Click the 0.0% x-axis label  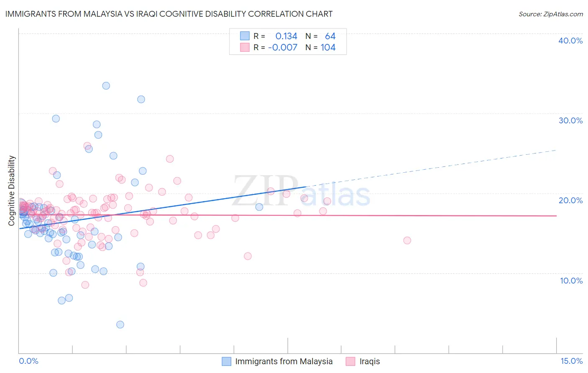(x=28, y=361)
